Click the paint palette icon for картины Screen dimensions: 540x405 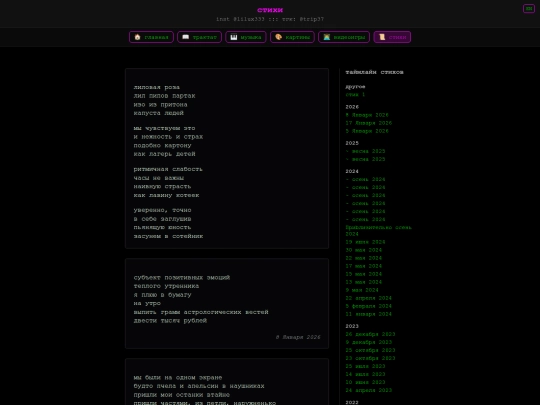coord(279,37)
